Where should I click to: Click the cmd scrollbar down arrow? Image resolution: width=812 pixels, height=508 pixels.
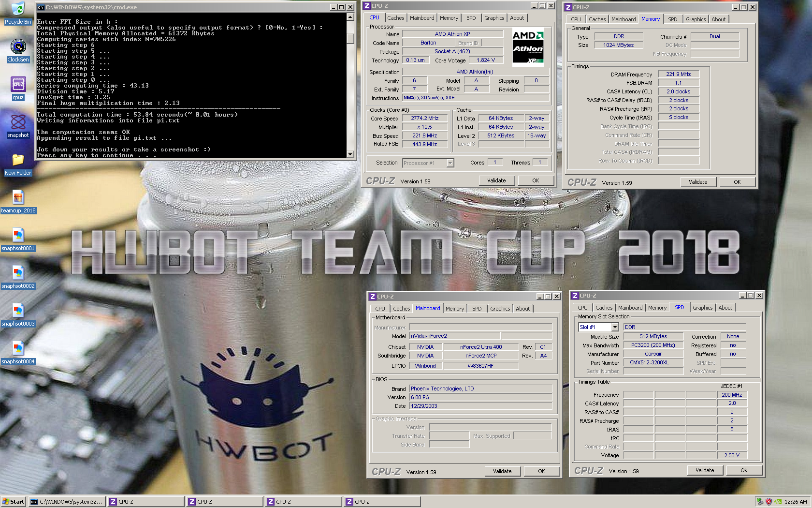[x=350, y=154]
